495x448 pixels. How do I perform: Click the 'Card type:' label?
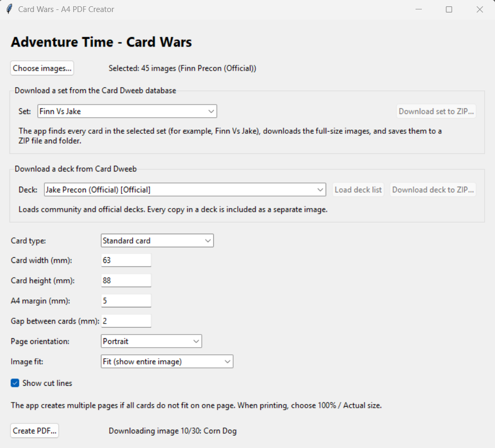tap(28, 240)
